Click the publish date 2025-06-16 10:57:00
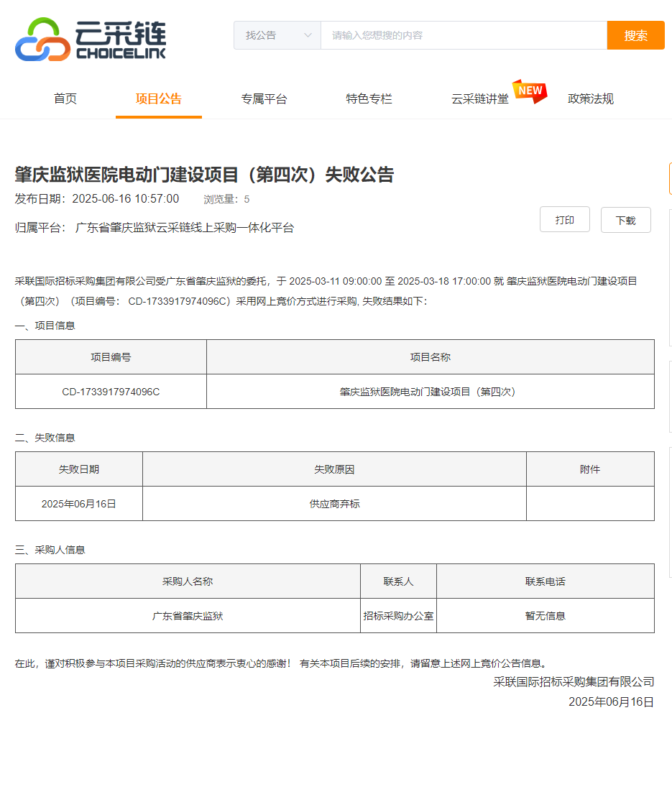672x792 pixels. tap(125, 199)
